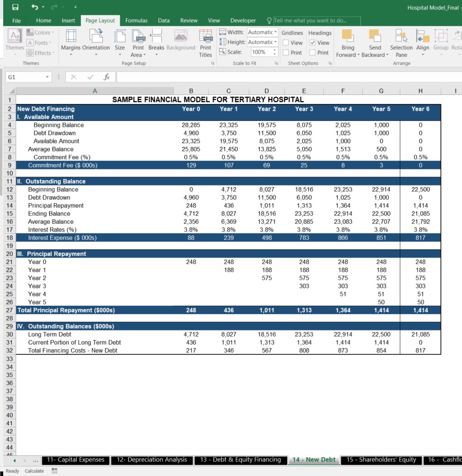Open the paper Size menu
The height and width of the screenshot is (476, 462).
pos(120,43)
